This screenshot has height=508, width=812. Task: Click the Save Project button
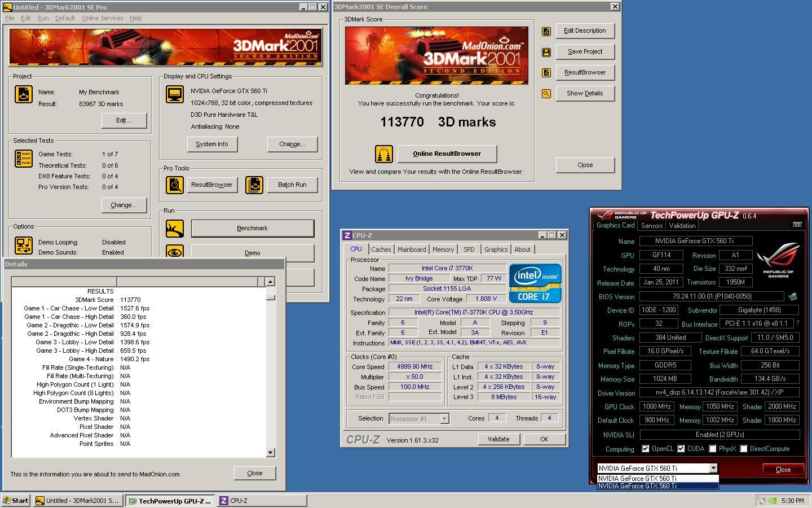pos(585,51)
